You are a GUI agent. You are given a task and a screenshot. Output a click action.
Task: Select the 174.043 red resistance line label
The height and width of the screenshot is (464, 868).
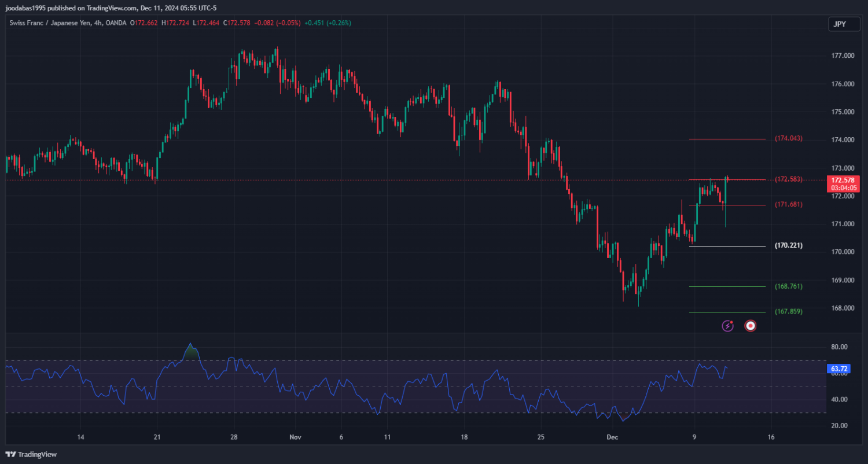pos(788,139)
